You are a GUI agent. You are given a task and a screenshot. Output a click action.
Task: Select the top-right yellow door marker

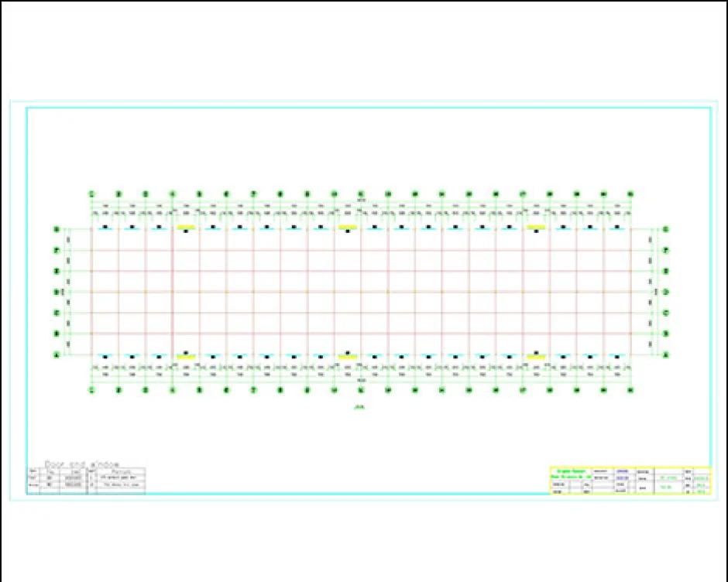click(536, 227)
